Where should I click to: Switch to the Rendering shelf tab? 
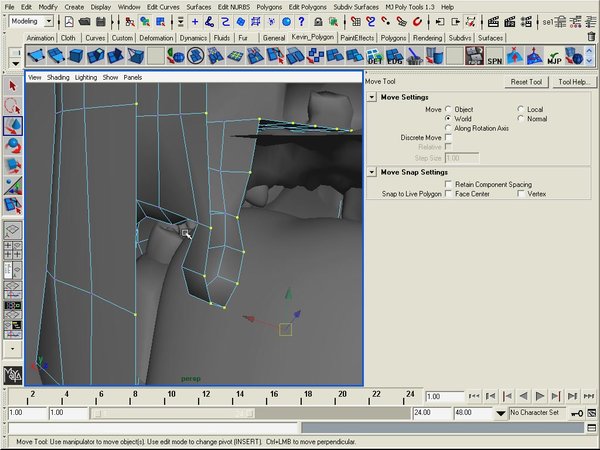(x=427, y=38)
